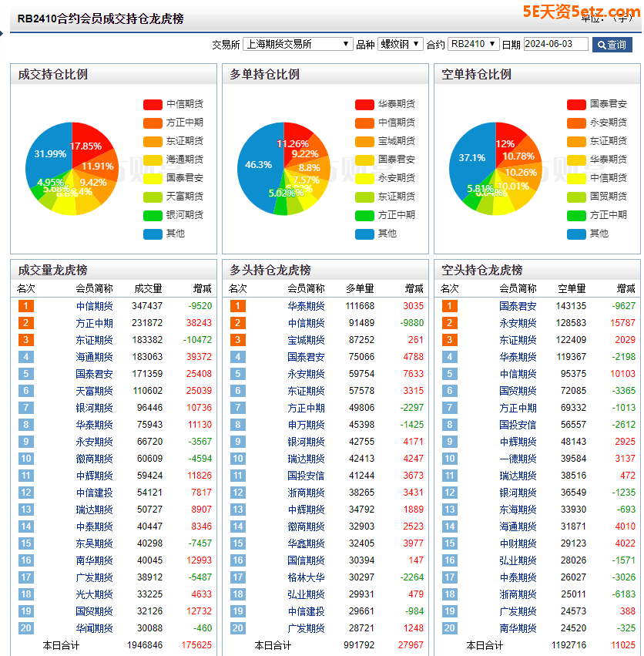Open 光大期货 link in 成交量龙虎榜
The width and height of the screenshot is (644, 656).
[x=94, y=594]
